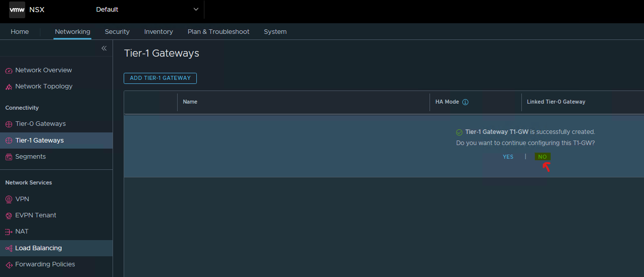
Task: Click the Forwarding Policies icon
Action: (9, 265)
